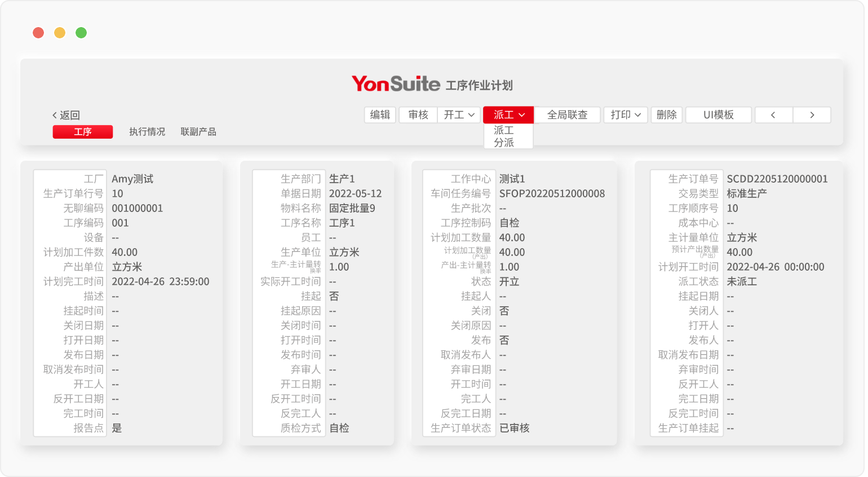The width and height of the screenshot is (868, 477).
Task: Click the 审核 button
Action: [x=418, y=115]
